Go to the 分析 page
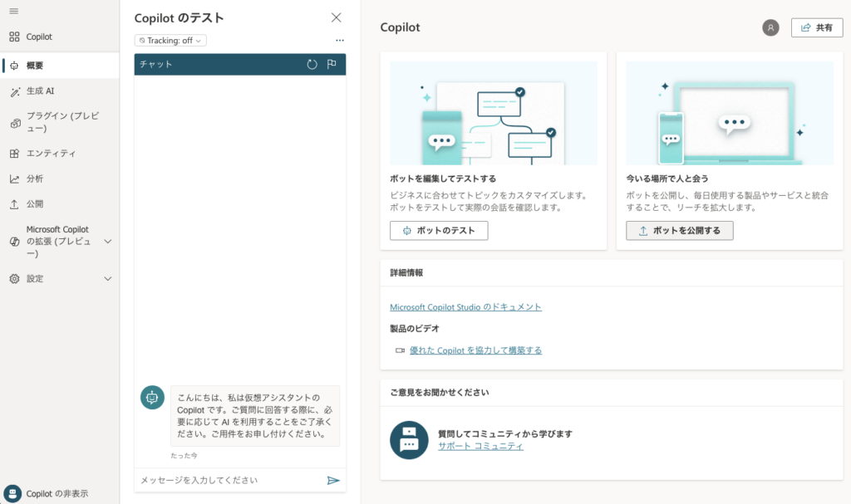Image resolution: width=851 pixels, height=504 pixels. click(x=35, y=179)
